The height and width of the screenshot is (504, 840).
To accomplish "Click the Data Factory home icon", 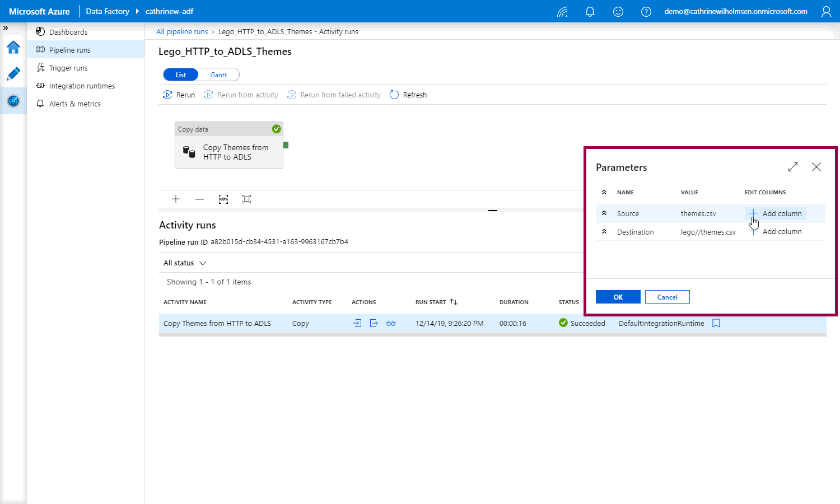I will coord(13,48).
